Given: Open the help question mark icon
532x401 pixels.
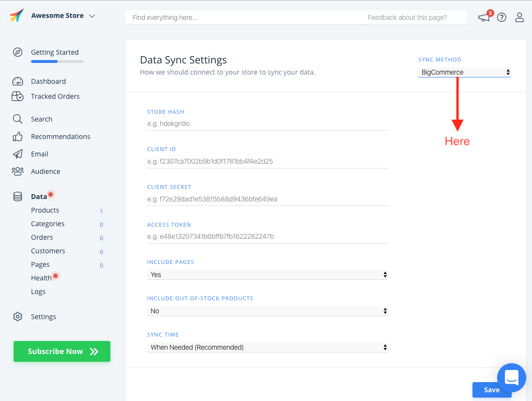Looking at the screenshot, I should [502, 17].
